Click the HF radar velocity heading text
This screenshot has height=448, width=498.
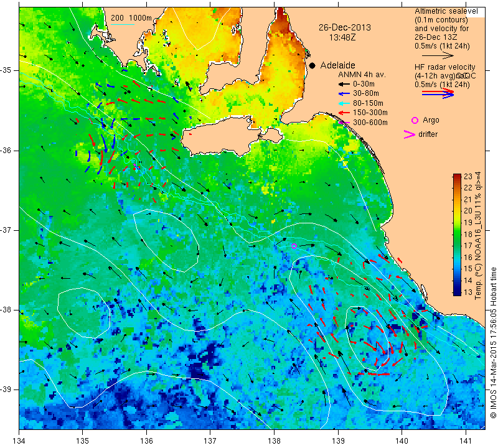444,67
